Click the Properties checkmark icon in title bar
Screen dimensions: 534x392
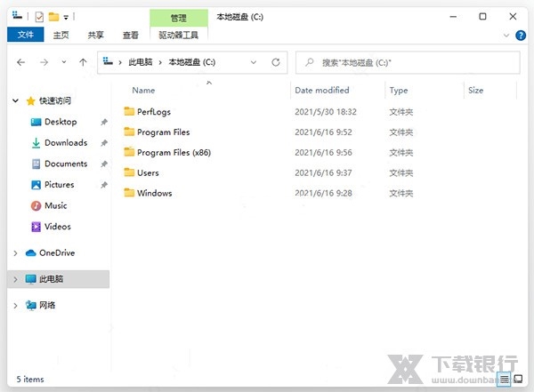[39, 17]
